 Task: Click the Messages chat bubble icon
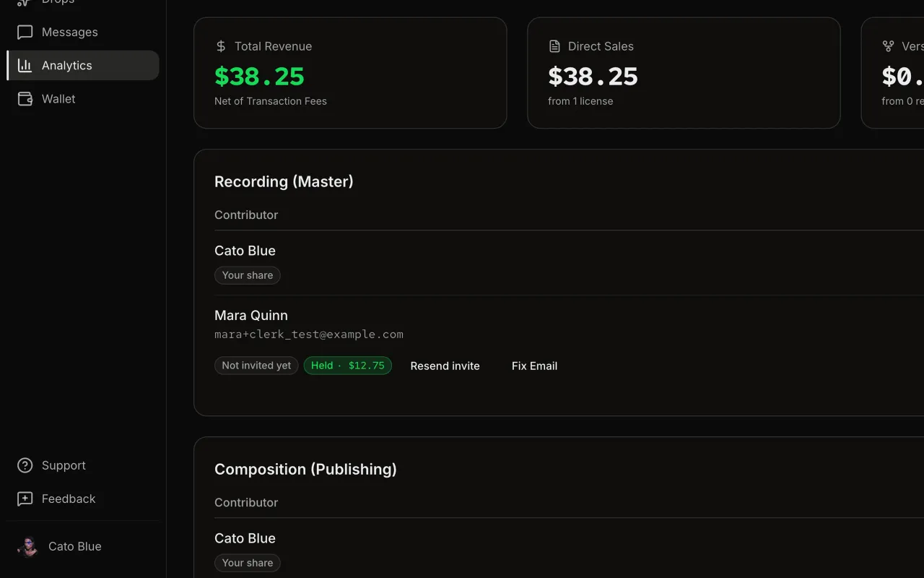pyautogui.click(x=25, y=33)
